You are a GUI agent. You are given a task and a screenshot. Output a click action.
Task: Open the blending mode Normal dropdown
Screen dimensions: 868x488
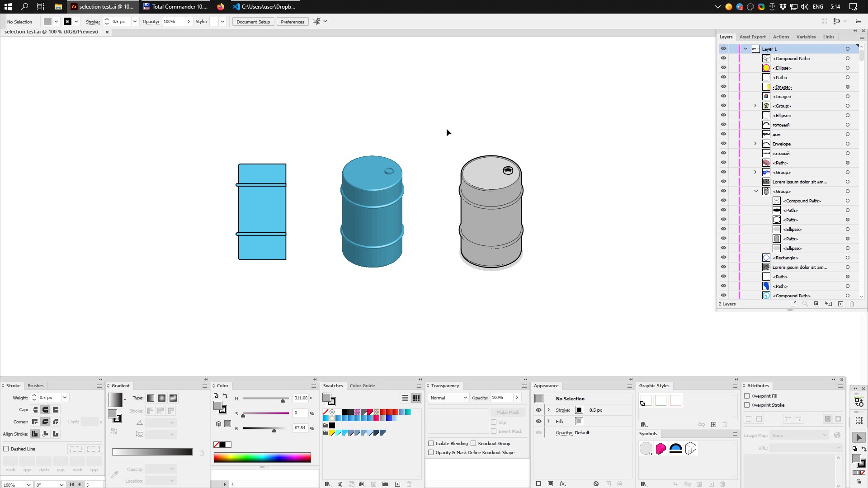pos(448,398)
